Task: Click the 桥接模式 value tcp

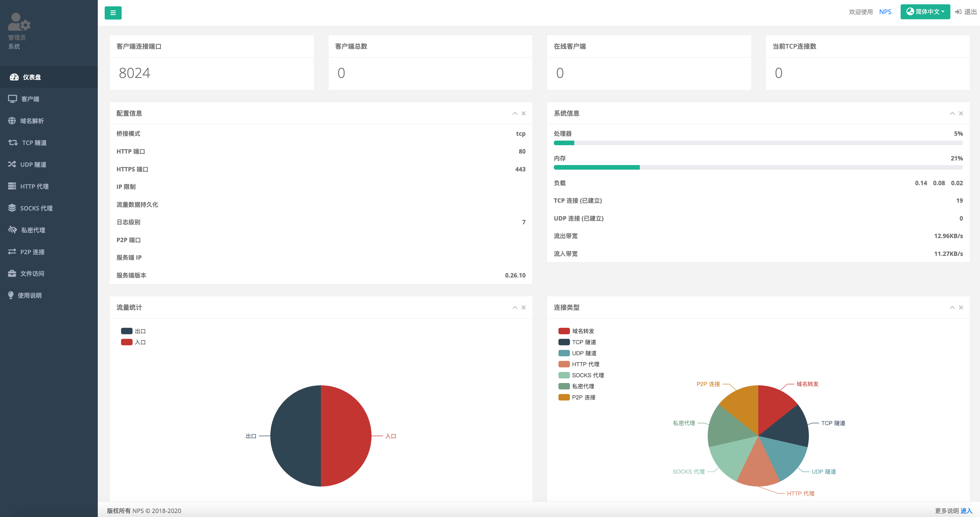Action: pos(520,134)
